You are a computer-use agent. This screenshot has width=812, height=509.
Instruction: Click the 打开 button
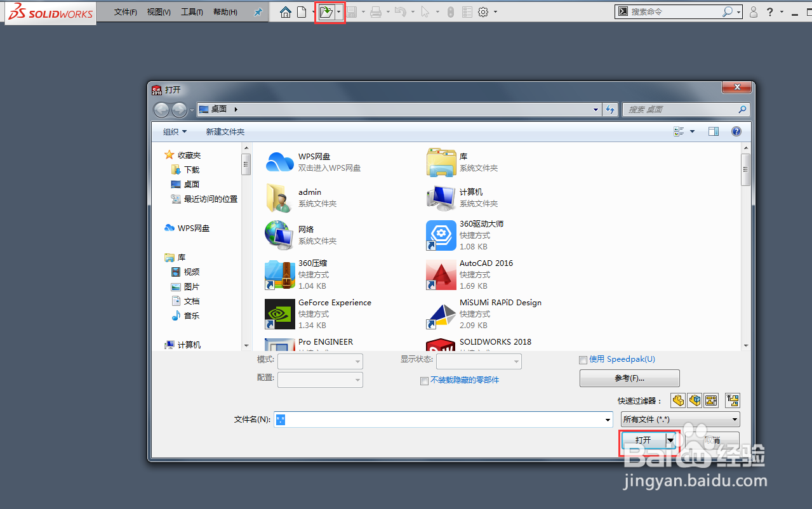tap(643, 440)
